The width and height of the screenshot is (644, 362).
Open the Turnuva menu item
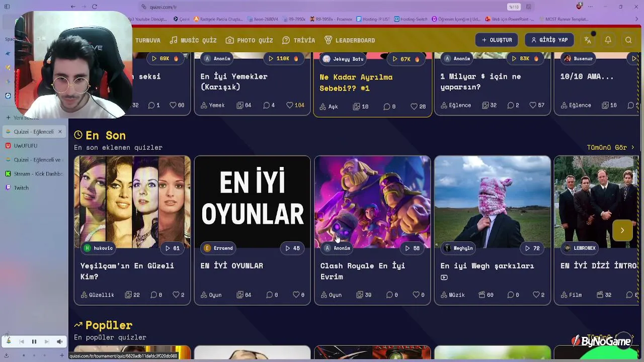[x=147, y=40]
